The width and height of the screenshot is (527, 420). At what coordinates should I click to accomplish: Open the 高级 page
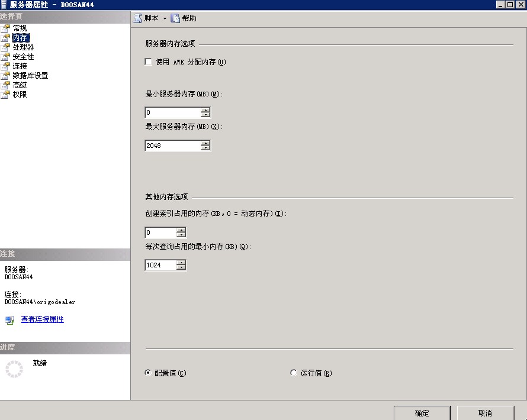tap(20, 85)
